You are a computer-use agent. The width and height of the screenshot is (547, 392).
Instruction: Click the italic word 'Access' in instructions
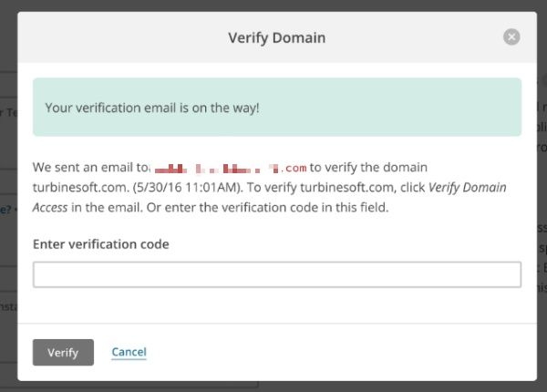[50, 208]
